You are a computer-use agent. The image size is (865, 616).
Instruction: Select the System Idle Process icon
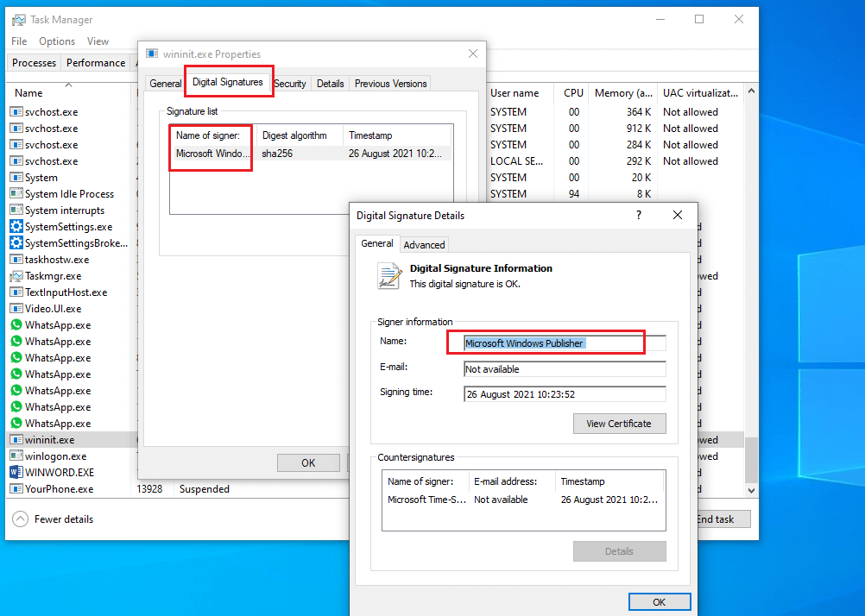(x=16, y=194)
